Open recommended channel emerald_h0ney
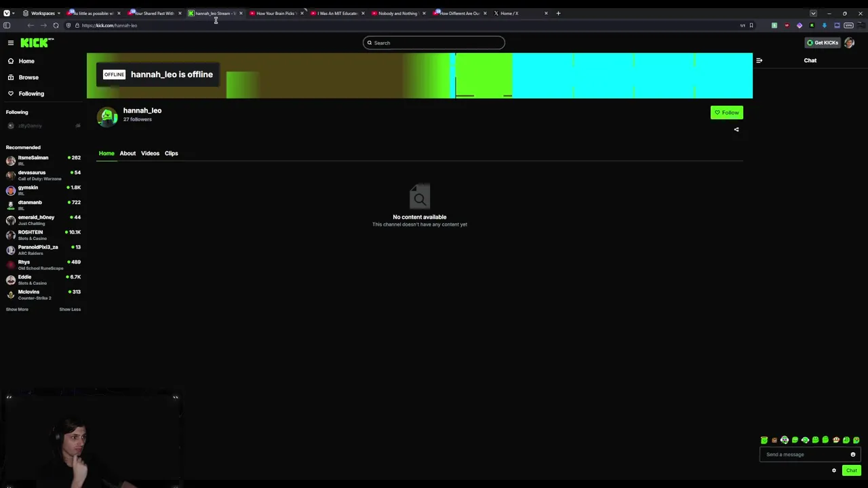The width and height of the screenshot is (868, 488). click(43, 220)
